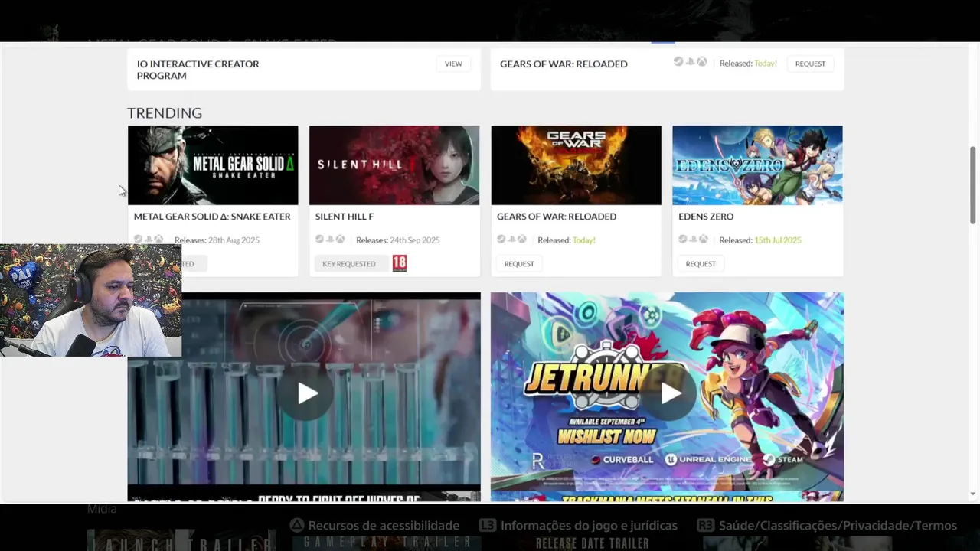
Task: Click Request in top Gears of War: Reloaded row
Action: (x=810, y=64)
